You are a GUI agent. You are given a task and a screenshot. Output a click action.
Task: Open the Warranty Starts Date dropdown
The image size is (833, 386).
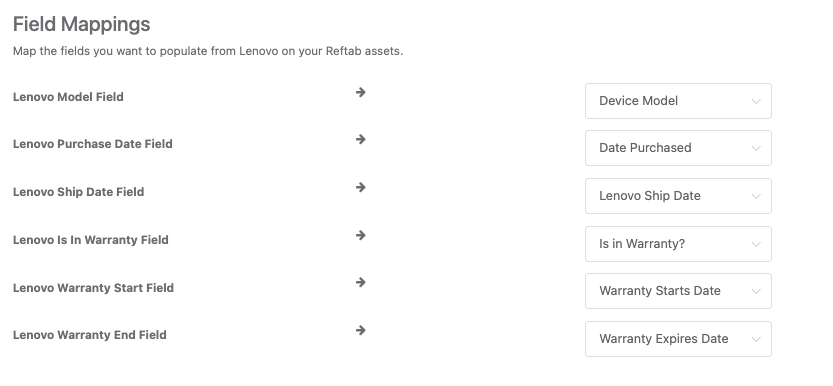click(x=678, y=291)
